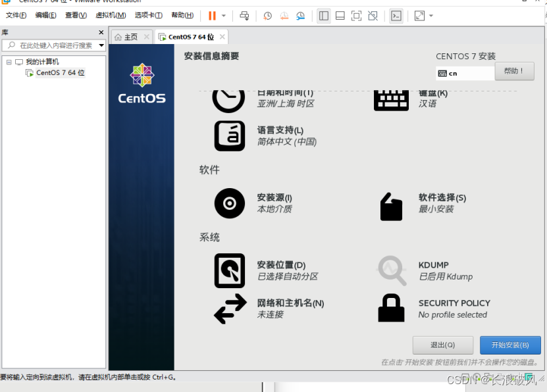
Task: Open 安装源(I) disc icon
Action: tap(230, 203)
